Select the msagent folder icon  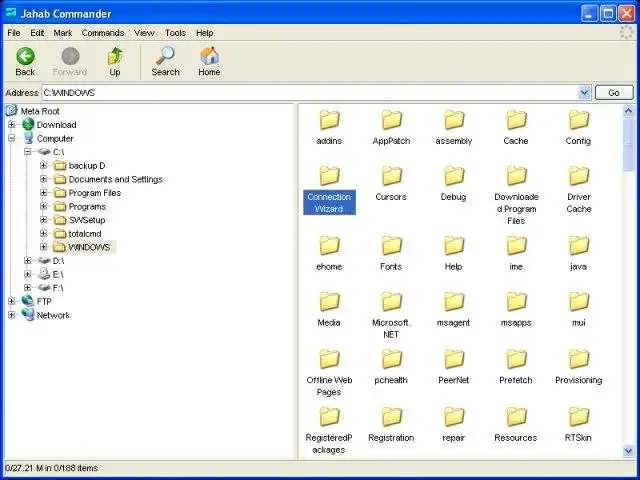[454, 302]
